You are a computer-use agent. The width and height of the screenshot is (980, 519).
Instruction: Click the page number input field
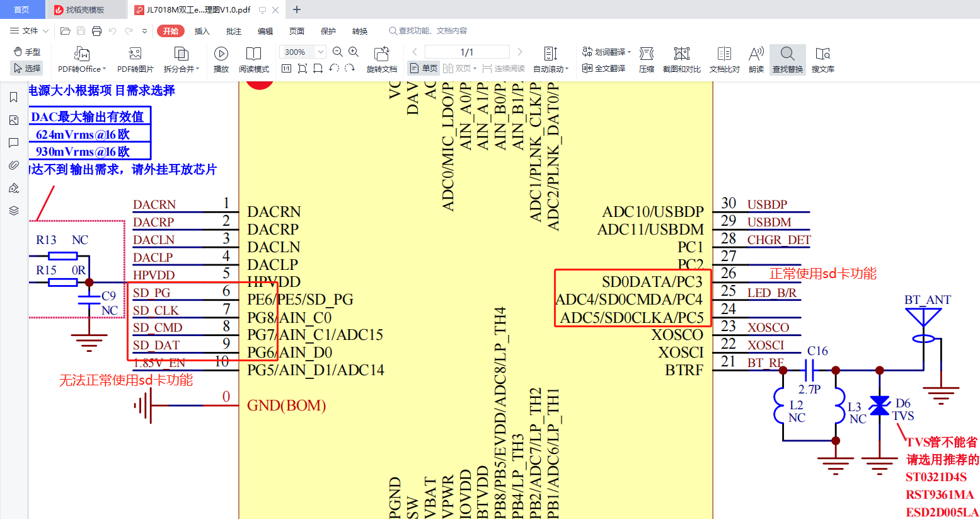click(467, 52)
